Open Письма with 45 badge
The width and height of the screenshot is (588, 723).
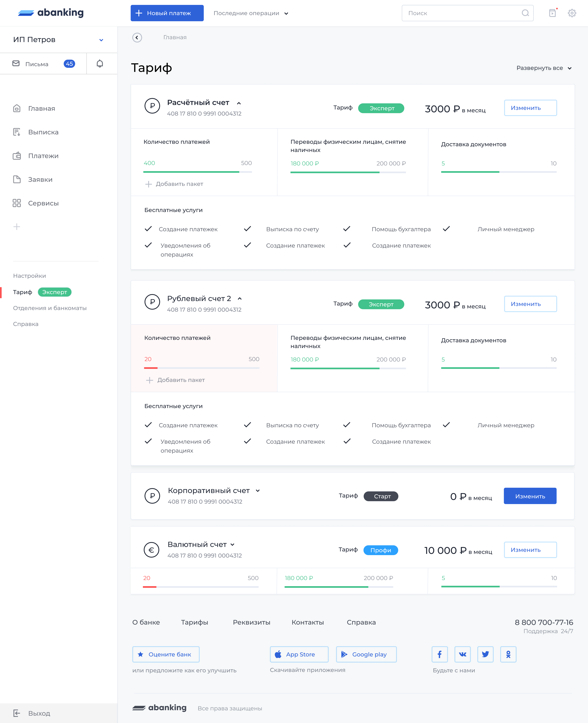[x=43, y=64]
